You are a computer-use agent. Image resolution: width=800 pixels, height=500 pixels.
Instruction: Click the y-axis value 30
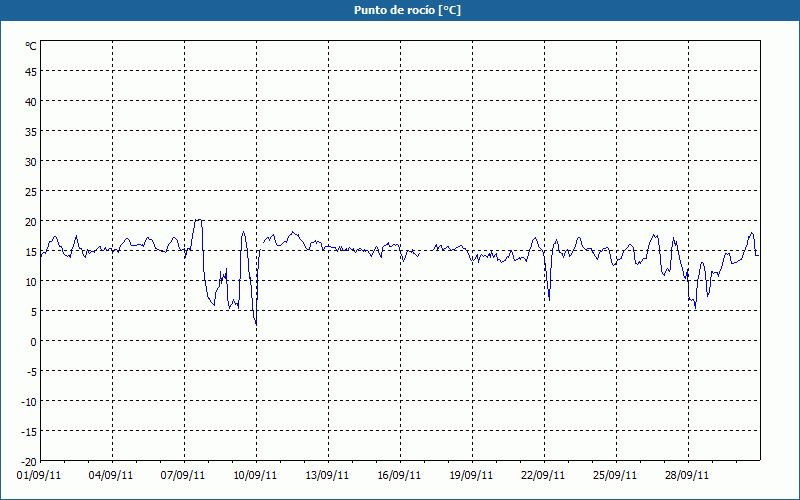[x=31, y=162]
